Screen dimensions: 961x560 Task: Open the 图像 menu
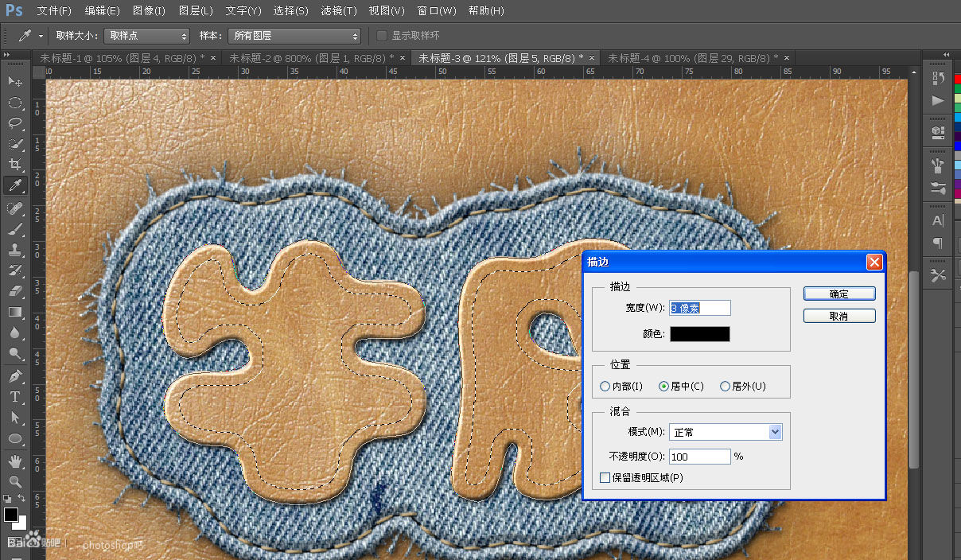pos(149,11)
